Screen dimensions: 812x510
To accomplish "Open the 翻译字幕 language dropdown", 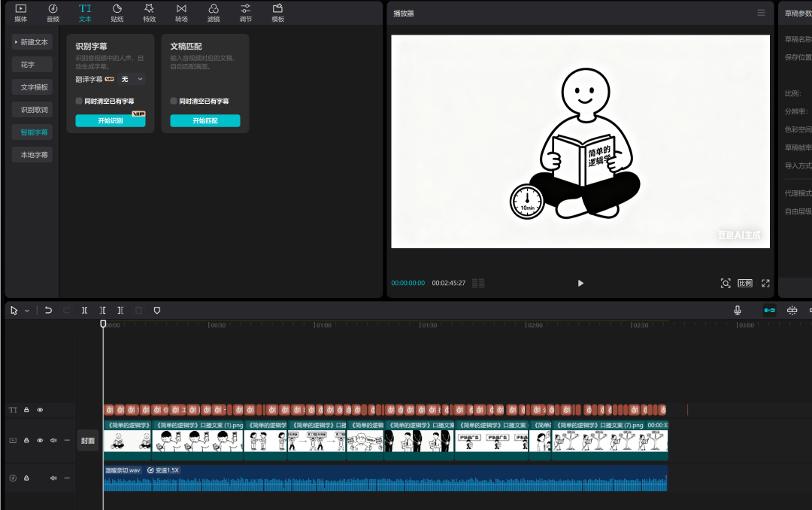I will pyautogui.click(x=132, y=79).
